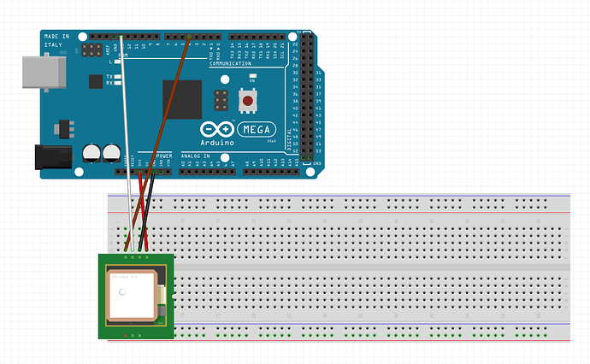The height and width of the screenshot is (364, 590).
Task: Click the TX indicator LED
Action: 118,77
